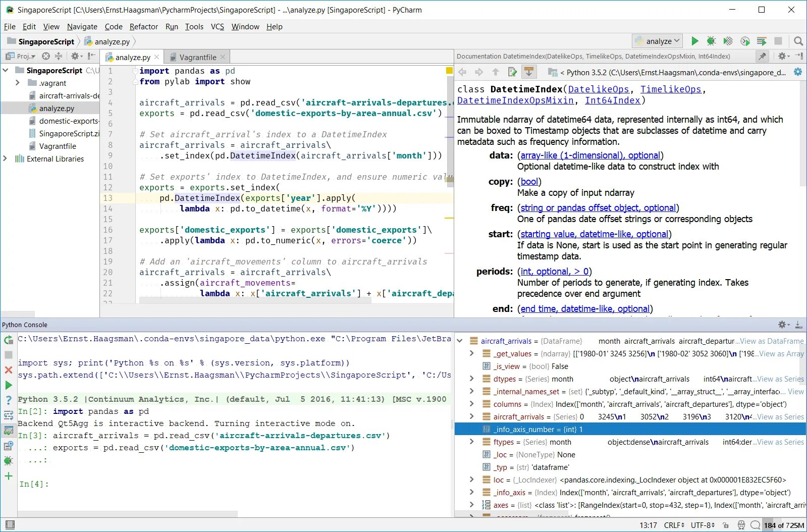The width and height of the screenshot is (807, 532).
Task: Go forward in documentation history
Action: 479,72
